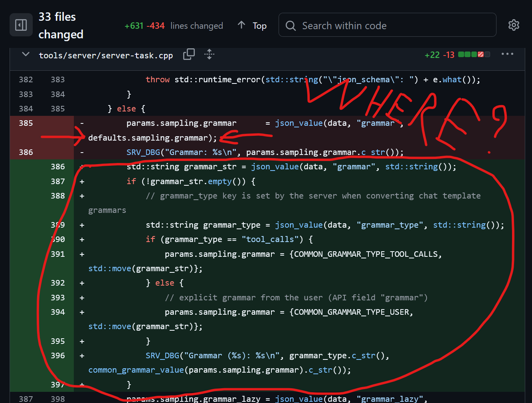Screen dimensions: 532x403
Task: Select added line number 388
Action: 58,196
